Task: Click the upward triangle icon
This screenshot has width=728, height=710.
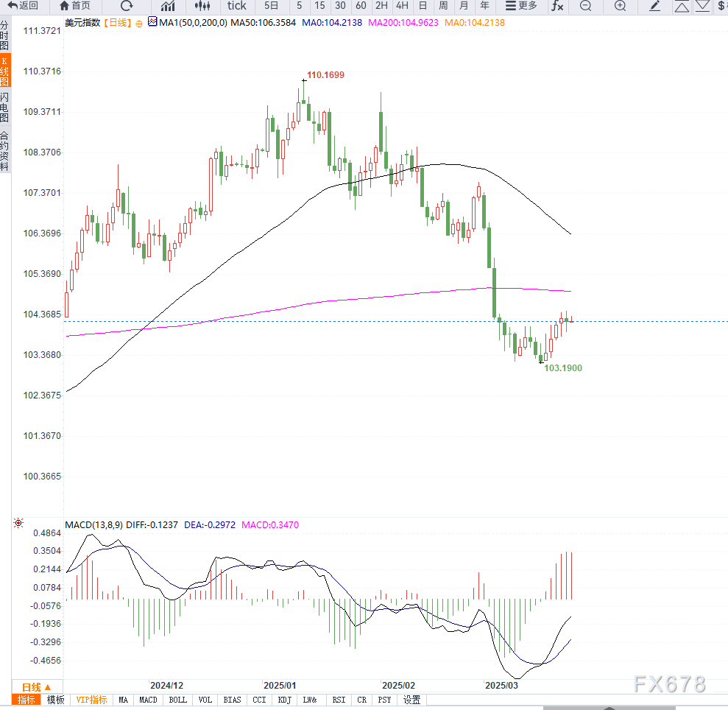Action: pos(682,6)
